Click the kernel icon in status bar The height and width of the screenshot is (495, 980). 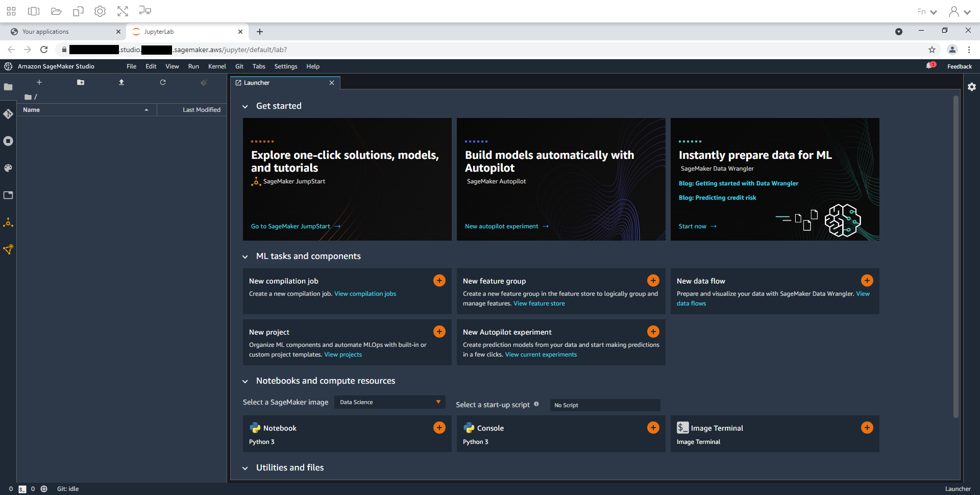click(44, 489)
